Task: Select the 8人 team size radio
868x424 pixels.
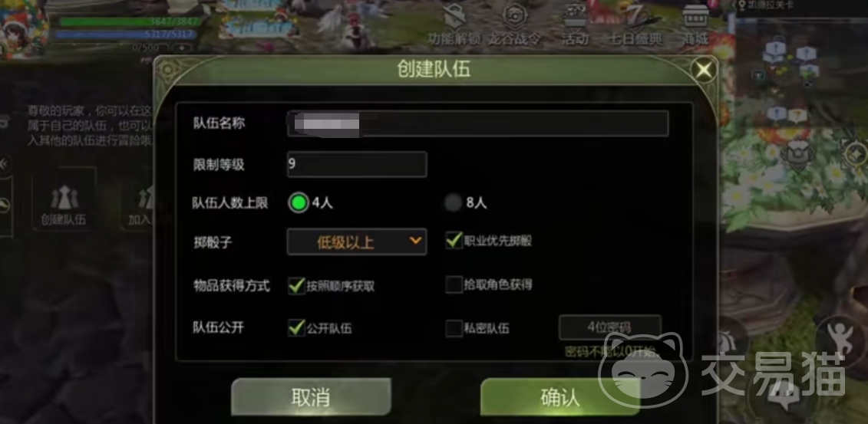Action: (453, 203)
